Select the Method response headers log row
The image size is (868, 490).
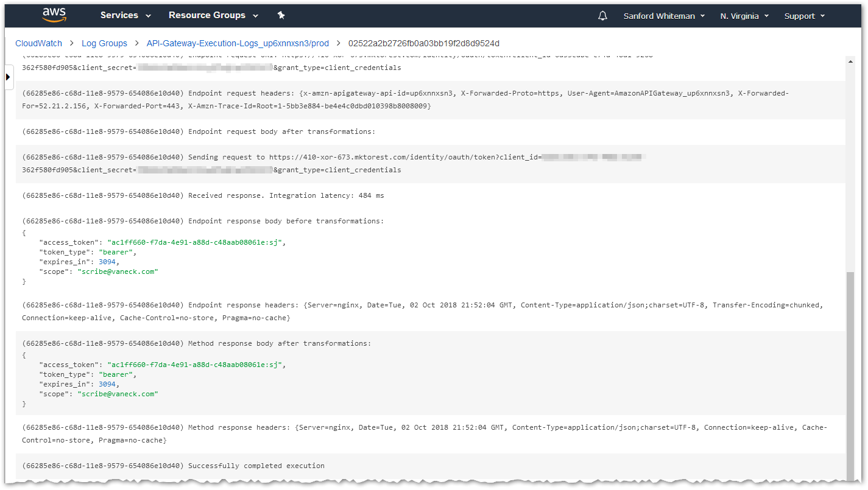coord(431,434)
